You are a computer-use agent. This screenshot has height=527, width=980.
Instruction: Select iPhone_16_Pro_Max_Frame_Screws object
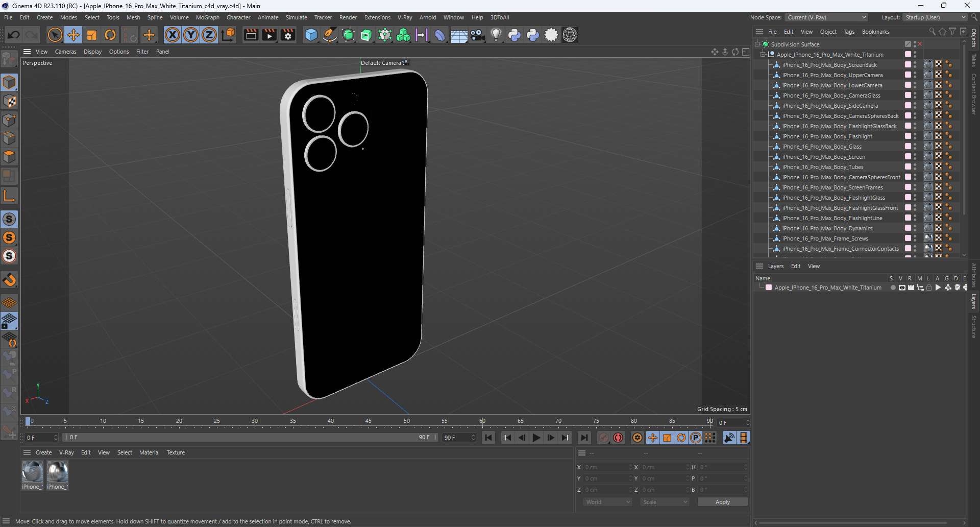(x=825, y=238)
